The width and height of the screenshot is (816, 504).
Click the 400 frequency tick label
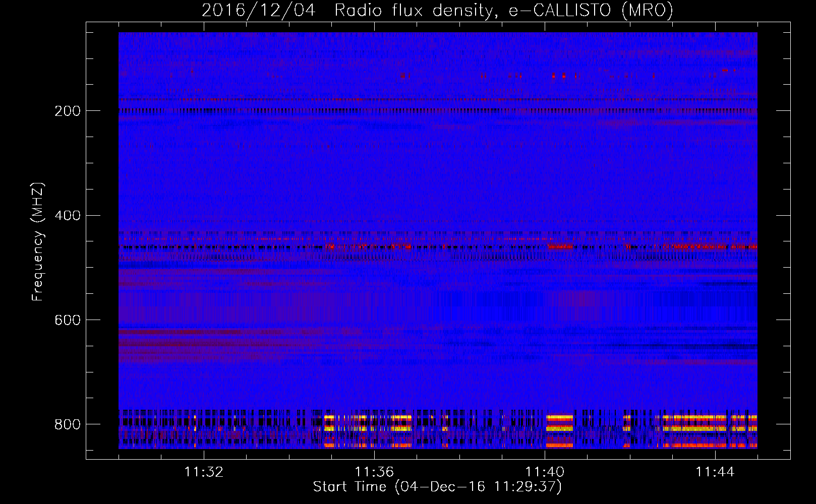(x=67, y=216)
